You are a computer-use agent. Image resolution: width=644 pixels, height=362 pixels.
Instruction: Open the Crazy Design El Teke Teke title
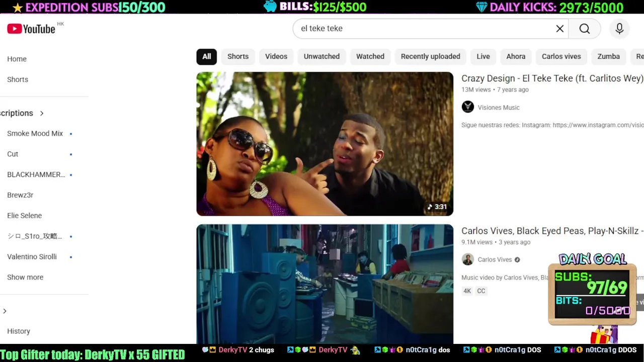[x=552, y=78]
